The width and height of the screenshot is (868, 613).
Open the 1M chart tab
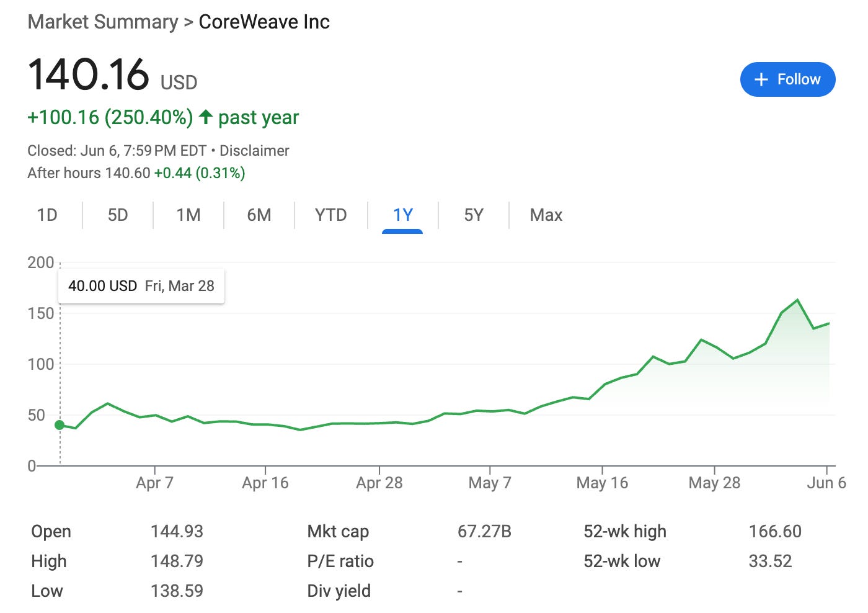click(x=188, y=215)
